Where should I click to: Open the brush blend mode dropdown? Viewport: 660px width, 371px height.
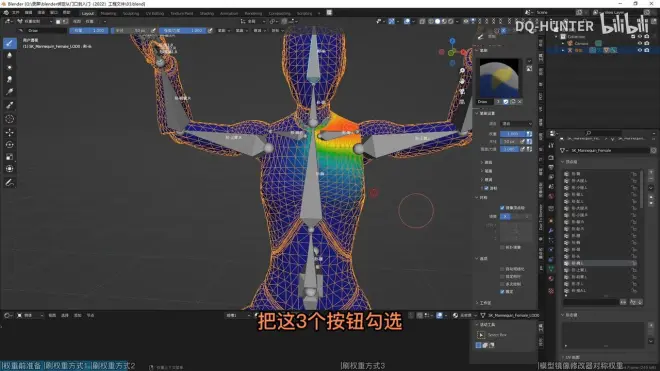click(x=516, y=123)
